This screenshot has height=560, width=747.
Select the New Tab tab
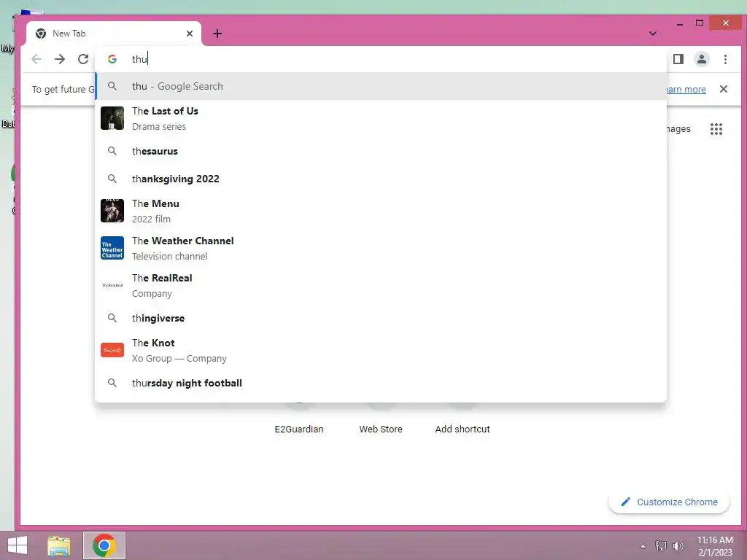[x=114, y=34]
